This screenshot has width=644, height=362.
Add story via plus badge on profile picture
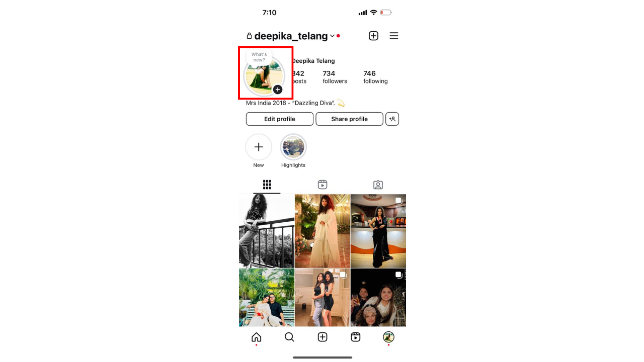278,89
